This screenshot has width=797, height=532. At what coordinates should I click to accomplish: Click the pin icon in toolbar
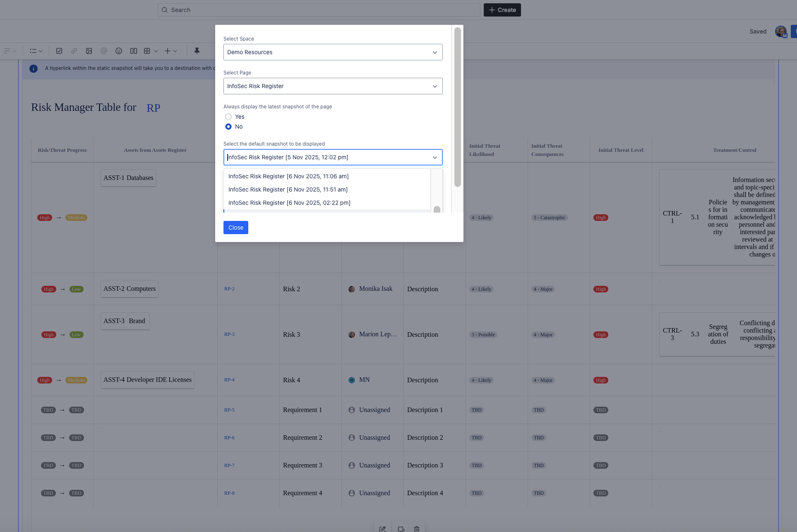[197, 51]
